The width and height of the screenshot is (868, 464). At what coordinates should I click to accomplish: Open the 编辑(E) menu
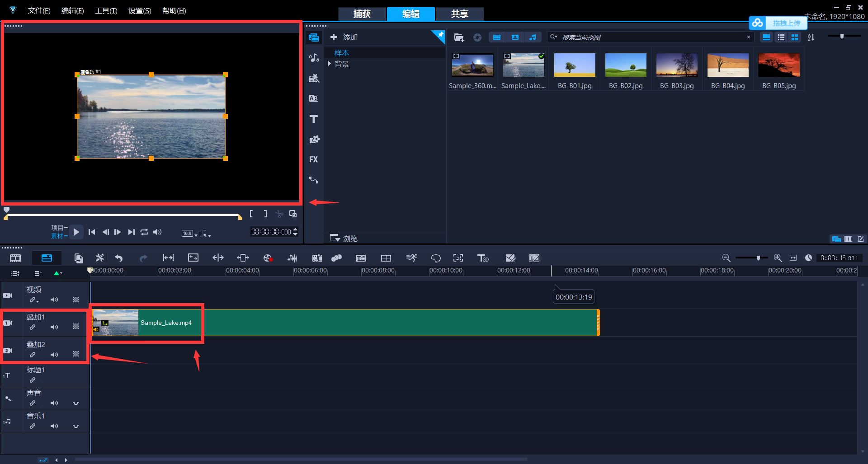pos(72,11)
